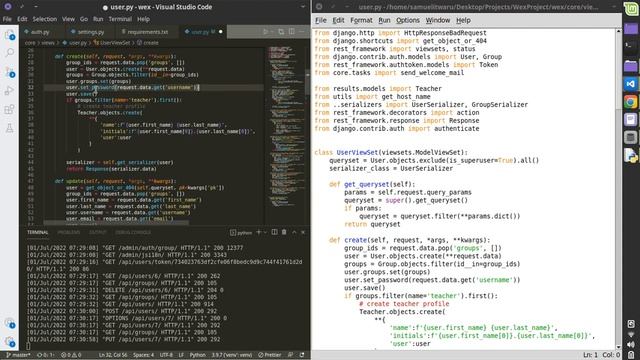
Task: Open the Explorer view in VS Code activity bar
Action: (x=9, y=35)
